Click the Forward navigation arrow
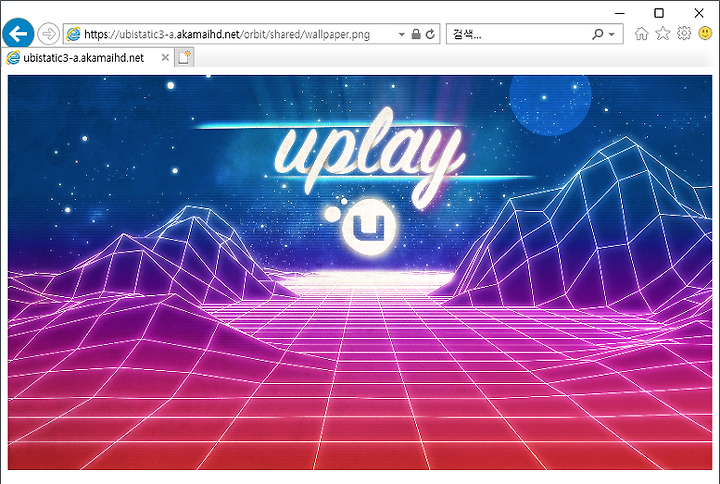720x484 pixels. [x=48, y=34]
